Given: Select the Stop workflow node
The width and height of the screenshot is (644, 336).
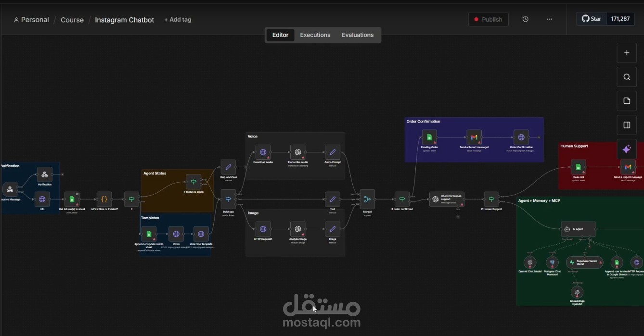Looking at the screenshot, I should tap(228, 167).
